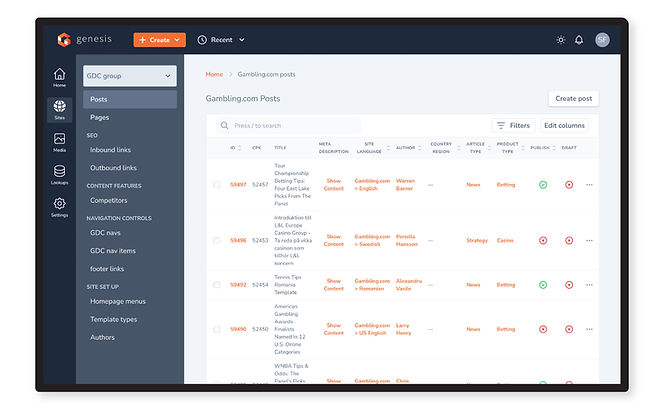Open the Settings gear icon
This screenshot has height=408, width=664.
[x=59, y=207]
